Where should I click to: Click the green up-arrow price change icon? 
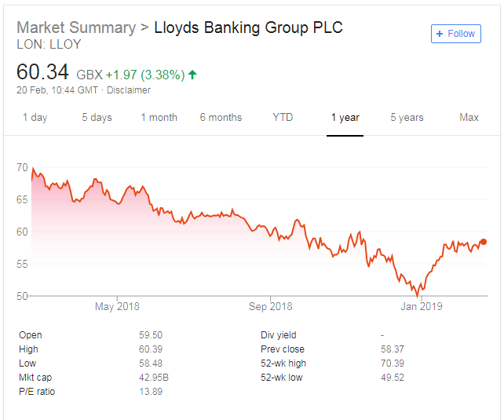click(x=192, y=75)
